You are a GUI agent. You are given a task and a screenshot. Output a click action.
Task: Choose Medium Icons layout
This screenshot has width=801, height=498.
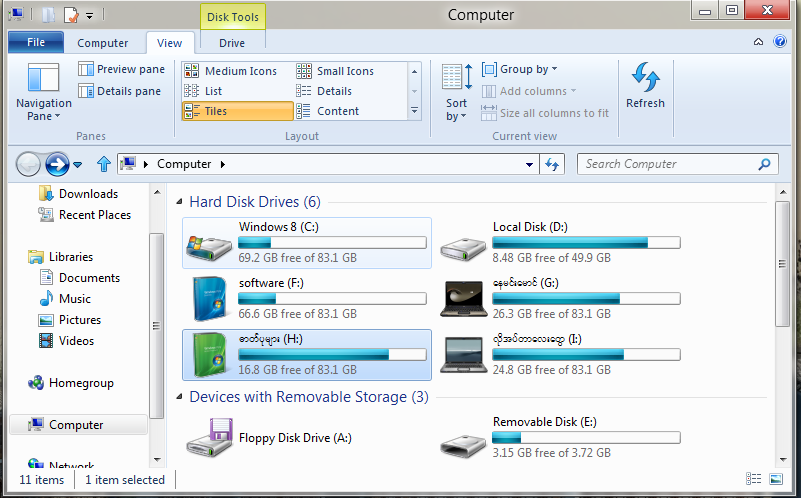pyautogui.click(x=230, y=71)
